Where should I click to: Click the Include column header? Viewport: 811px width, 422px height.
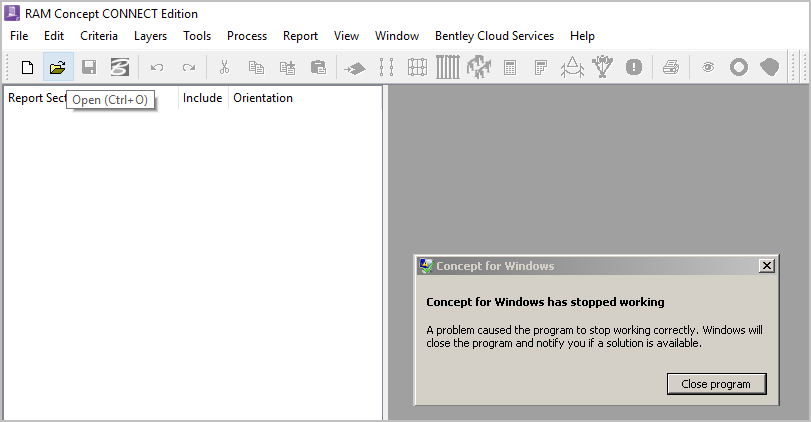coord(202,98)
